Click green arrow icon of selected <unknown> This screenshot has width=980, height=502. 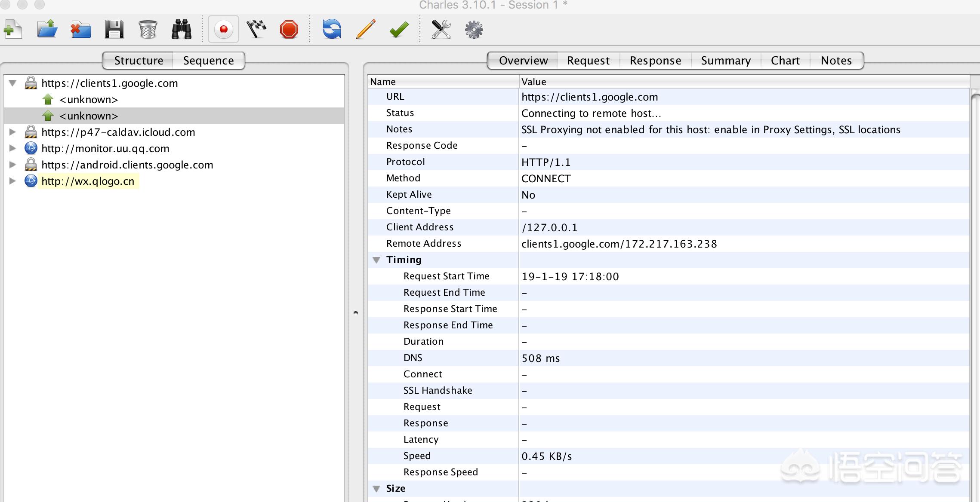pyautogui.click(x=48, y=116)
